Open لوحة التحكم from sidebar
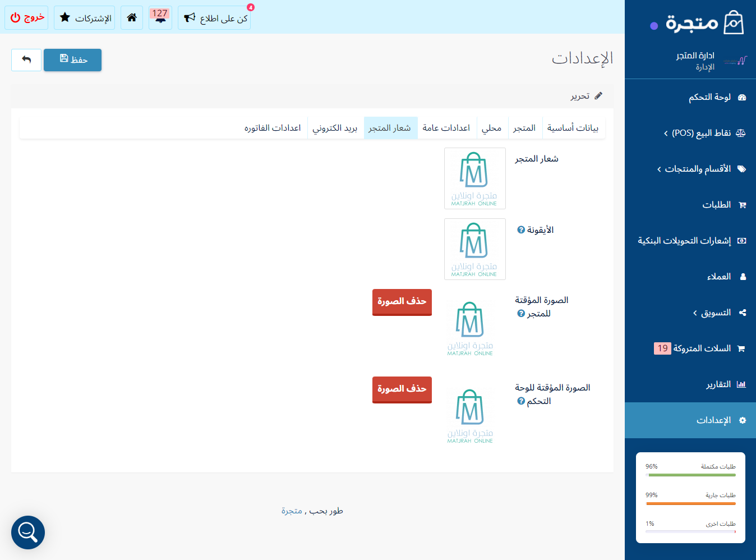756x560 pixels. [x=690, y=97]
